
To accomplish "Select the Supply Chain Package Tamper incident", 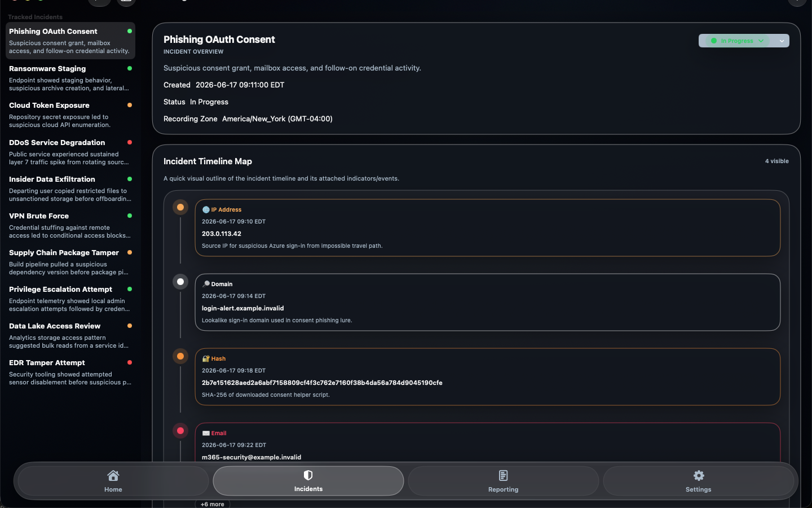I will click(70, 262).
